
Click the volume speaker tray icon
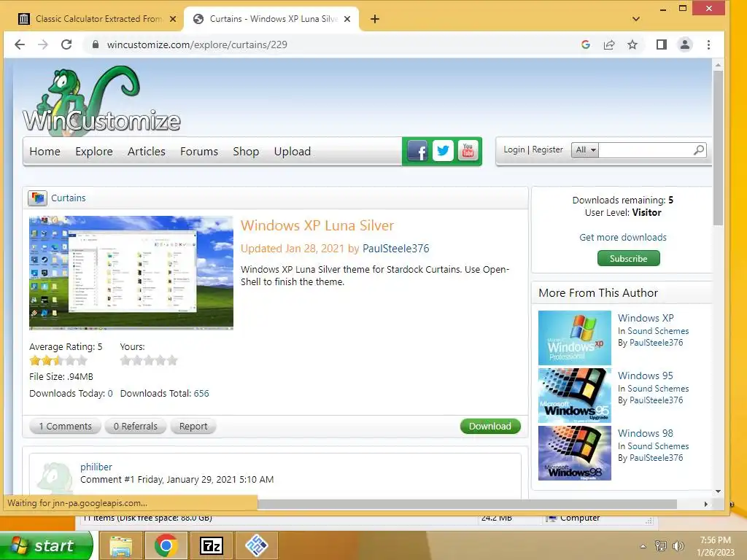(678, 545)
